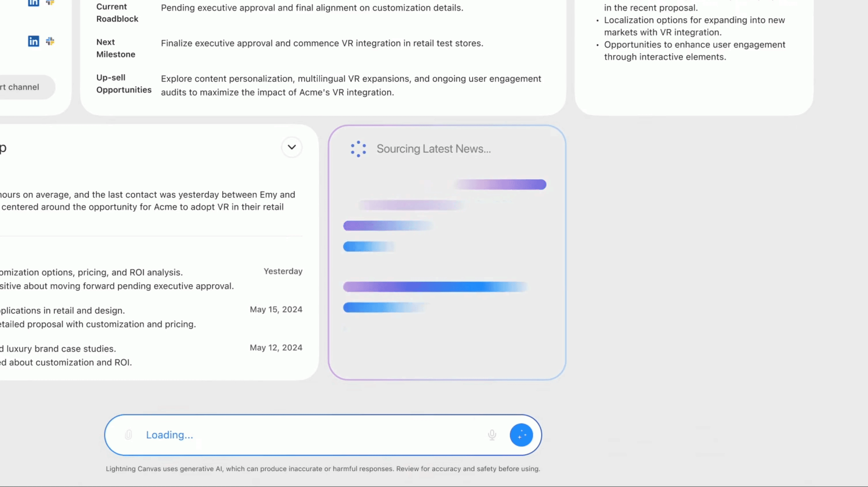The height and width of the screenshot is (487, 868).
Task: Click the Current Roadblock row label
Action: point(117,13)
